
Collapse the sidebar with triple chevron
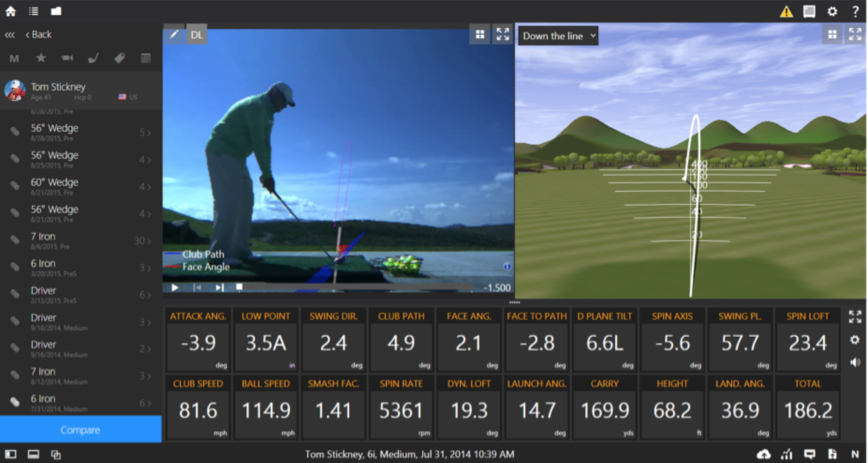10,35
